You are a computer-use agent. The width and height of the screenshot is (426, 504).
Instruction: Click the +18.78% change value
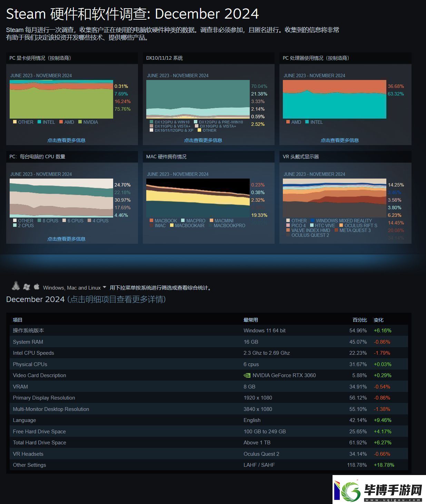(384, 465)
